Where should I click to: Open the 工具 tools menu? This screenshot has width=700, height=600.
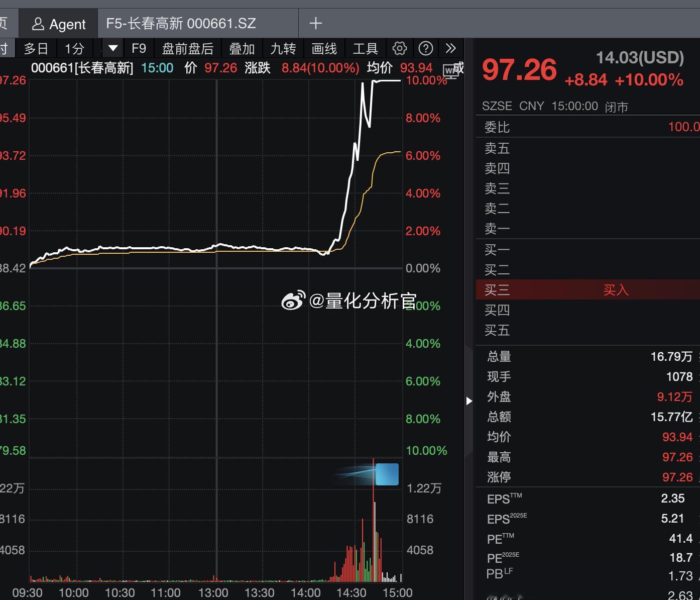[x=365, y=48]
